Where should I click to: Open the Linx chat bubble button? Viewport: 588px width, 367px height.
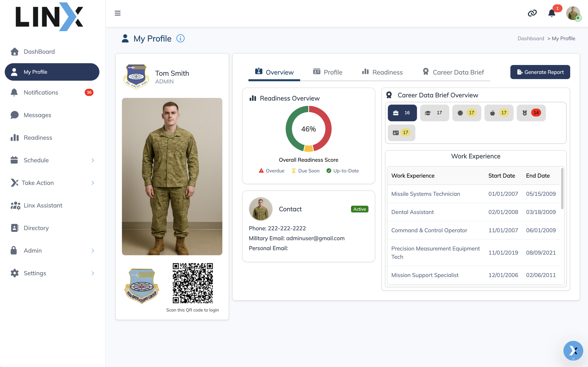tap(573, 351)
